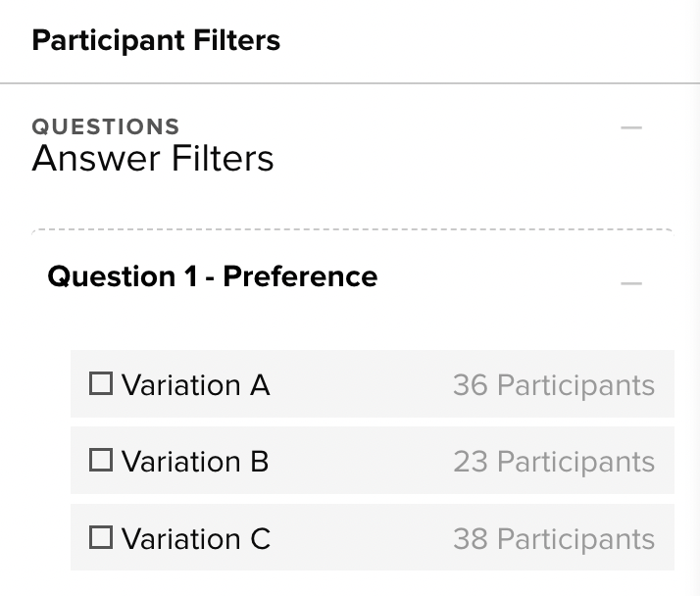Click the QUESTIONS section label

(106, 126)
